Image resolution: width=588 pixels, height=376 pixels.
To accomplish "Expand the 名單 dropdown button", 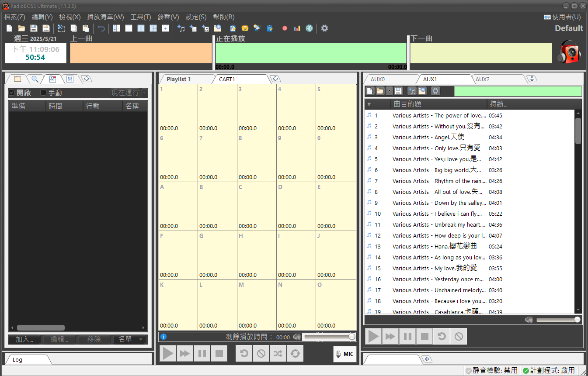I will pos(129,339).
